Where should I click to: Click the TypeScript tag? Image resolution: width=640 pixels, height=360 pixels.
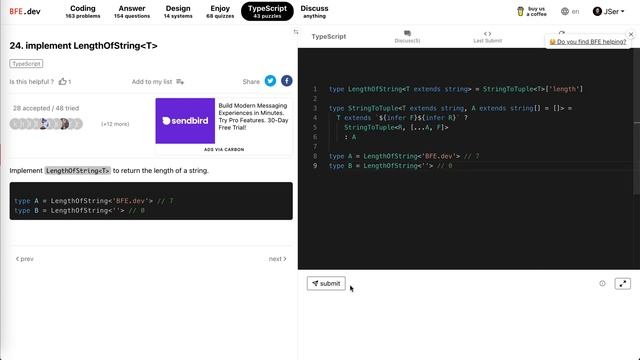(x=26, y=64)
